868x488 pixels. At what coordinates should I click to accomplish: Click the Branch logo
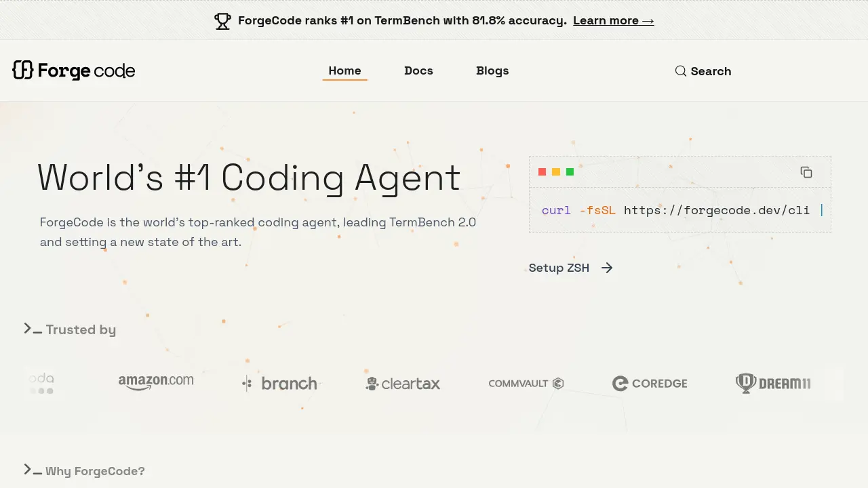pyautogui.click(x=279, y=384)
